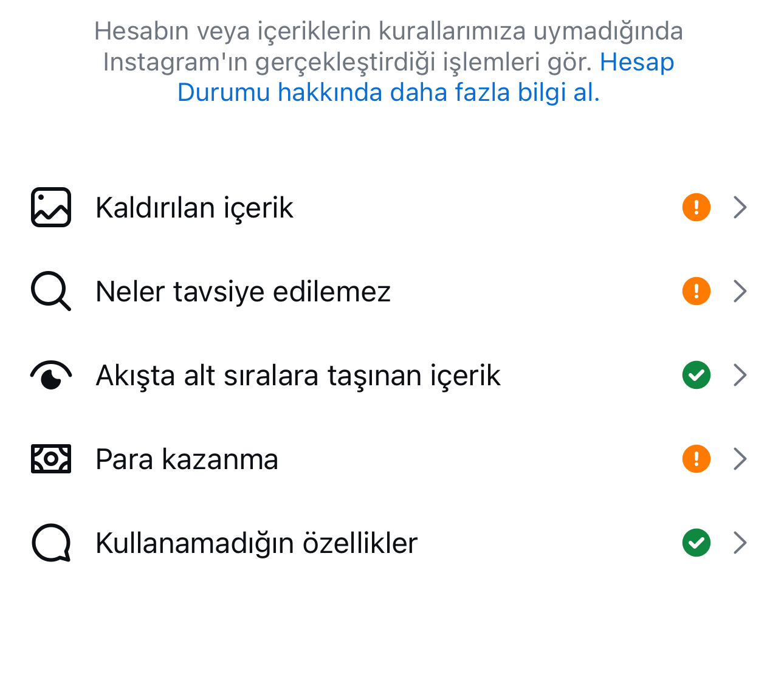The image size is (784, 700).
Task: Tap the chat bubble icon beside Kullanamadığın özellikler
Action: pyautogui.click(x=51, y=543)
